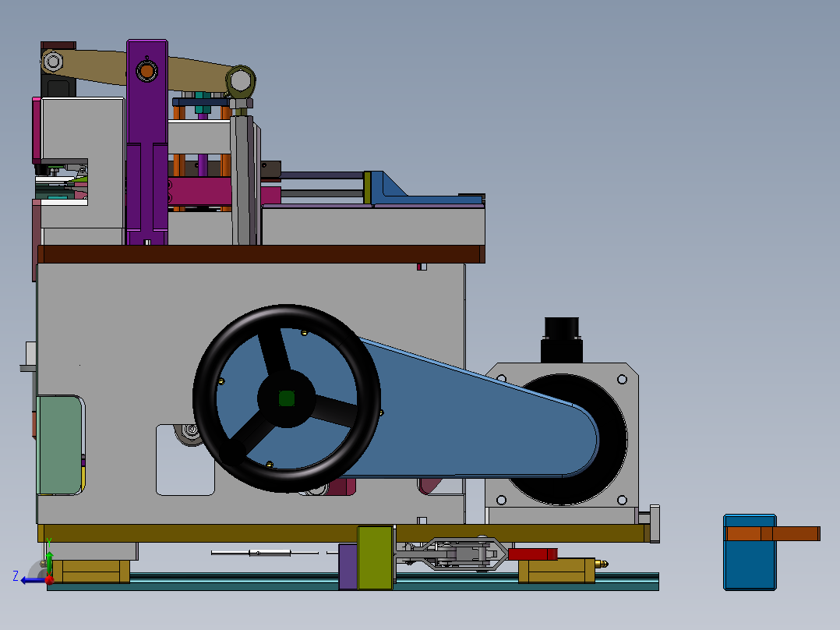Screen dimensions: 840x630
Task: Pick the olive-green block below the base plate
Action: click(375, 557)
